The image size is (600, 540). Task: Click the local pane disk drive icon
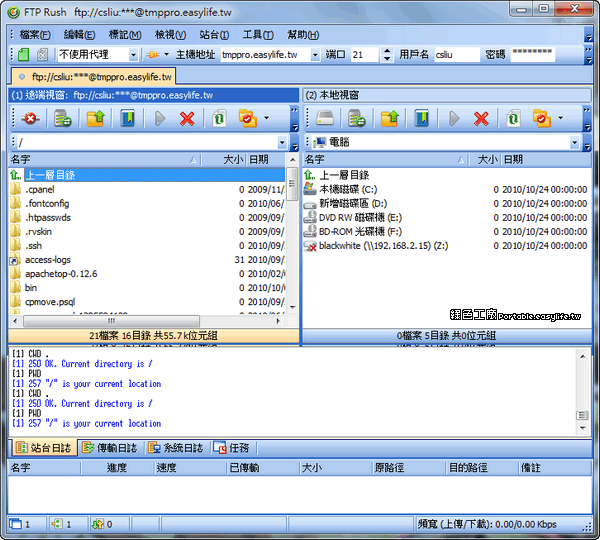tap(325, 119)
